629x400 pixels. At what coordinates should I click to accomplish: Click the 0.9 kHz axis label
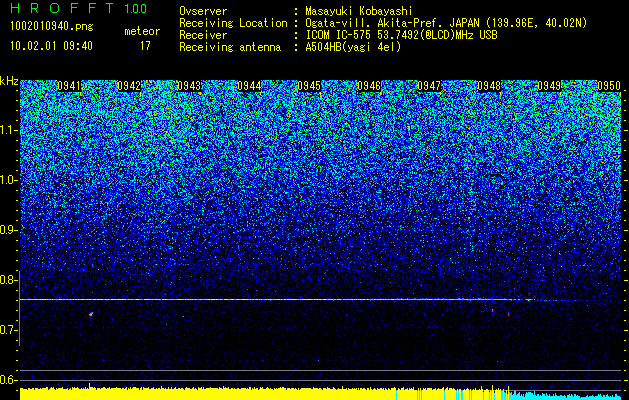tap(8, 230)
